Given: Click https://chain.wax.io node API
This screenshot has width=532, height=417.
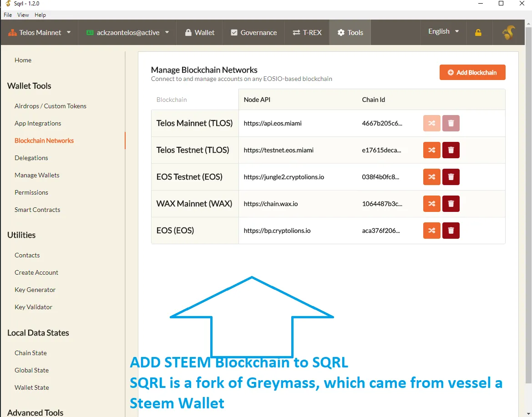Looking at the screenshot, I should [x=271, y=203].
